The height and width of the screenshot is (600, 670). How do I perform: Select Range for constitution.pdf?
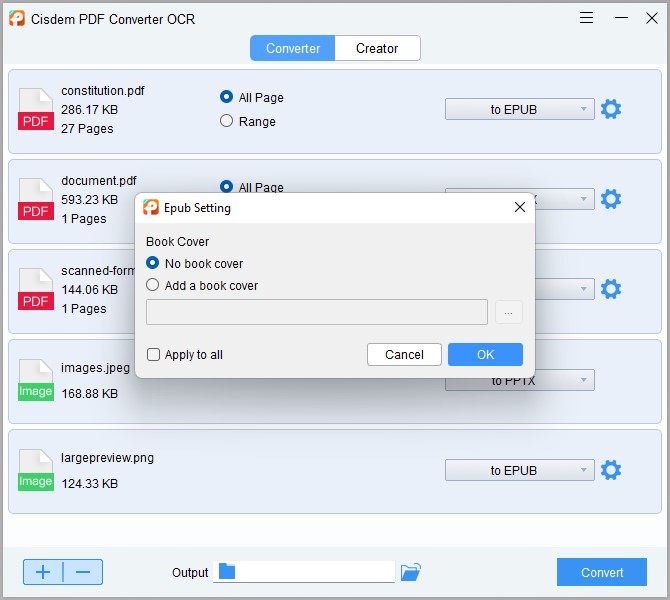point(226,121)
